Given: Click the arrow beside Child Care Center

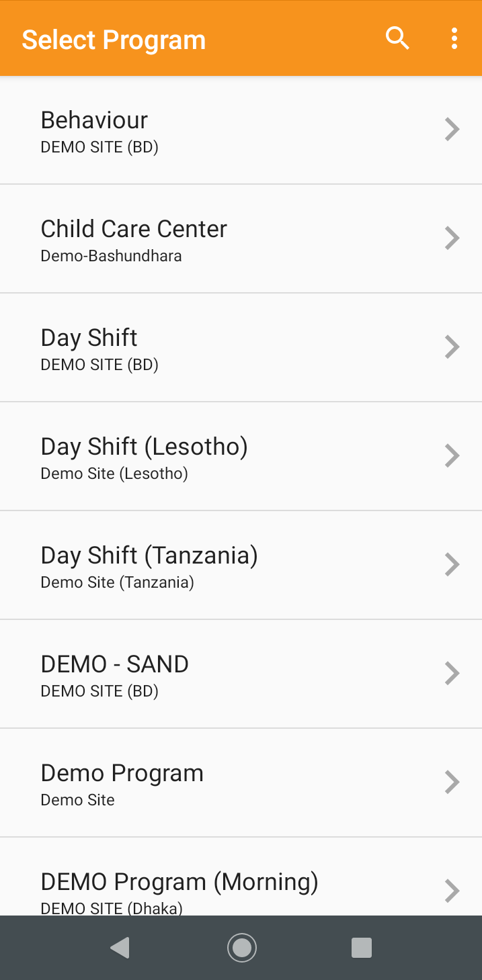Looking at the screenshot, I should point(452,238).
